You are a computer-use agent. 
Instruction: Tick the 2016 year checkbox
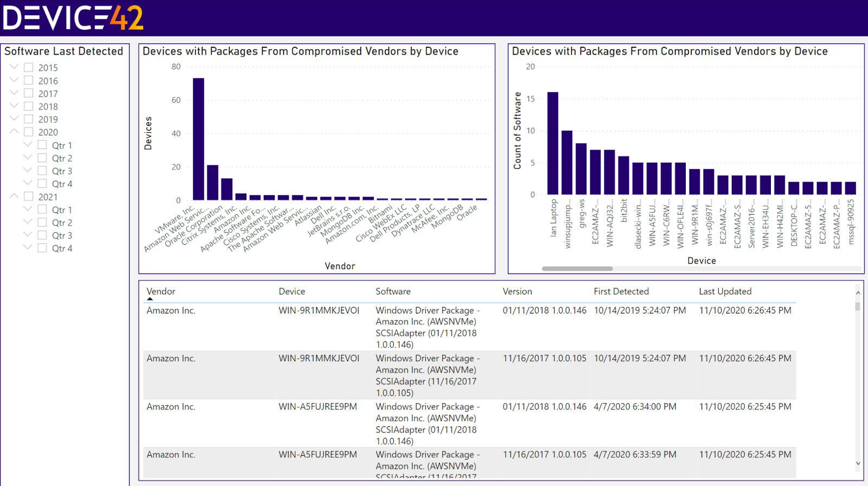coord(29,80)
